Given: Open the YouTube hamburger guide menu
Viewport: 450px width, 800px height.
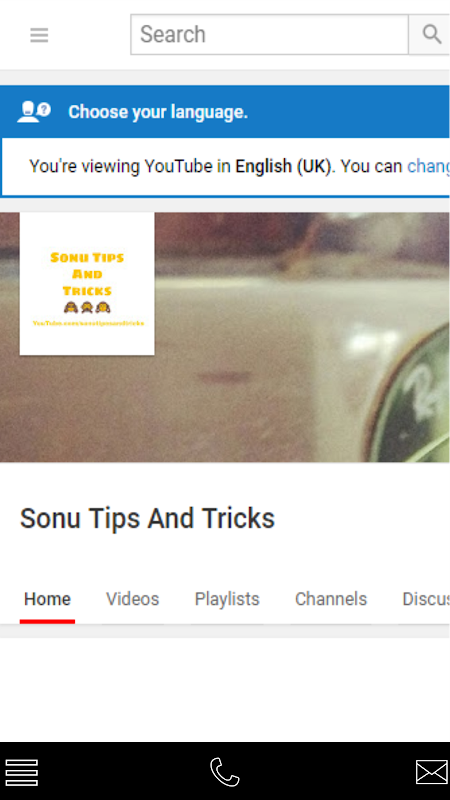Looking at the screenshot, I should (39, 35).
